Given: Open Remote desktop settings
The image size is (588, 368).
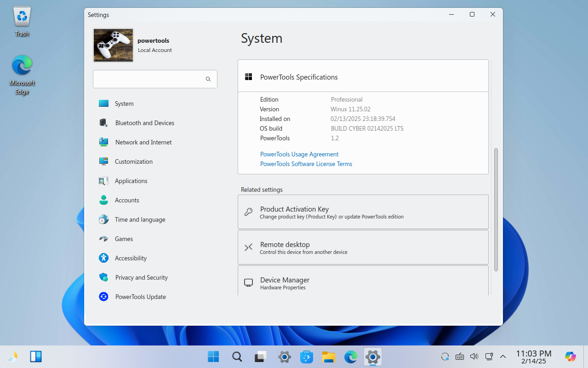Looking at the screenshot, I should point(363,247).
